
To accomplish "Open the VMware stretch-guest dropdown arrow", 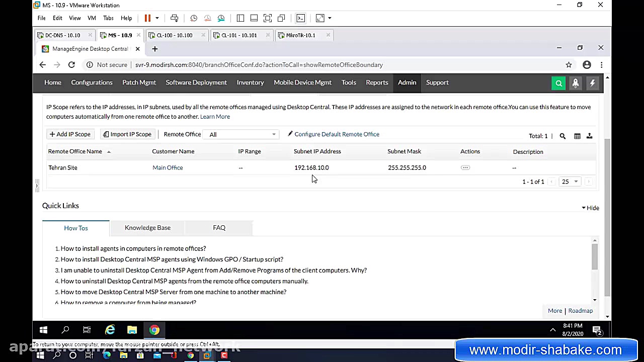I will pos(330,18).
